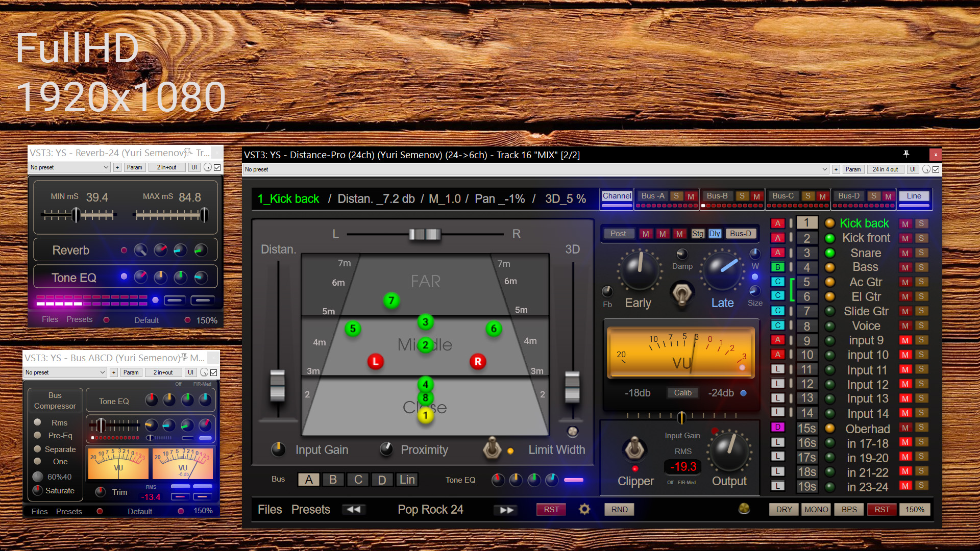The width and height of the screenshot is (980, 551).
Task: Flip the toggle switch between Early and Late
Action: pos(682,294)
